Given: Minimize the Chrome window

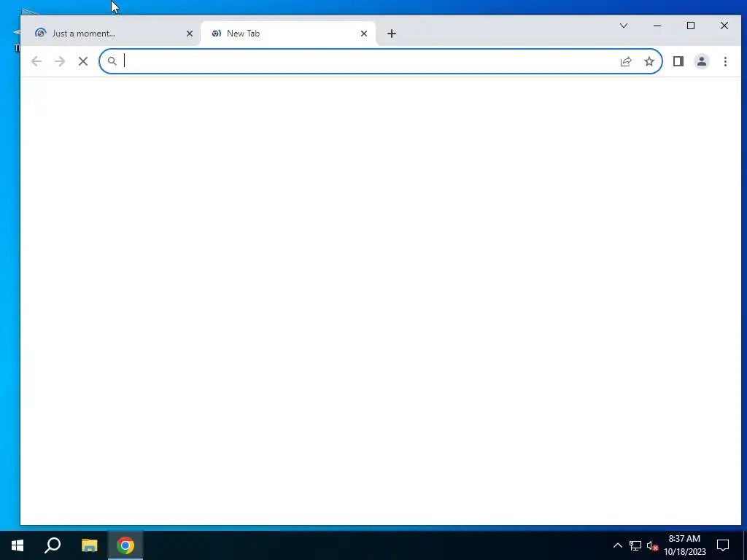Looking at the screenshot, I should pyautogui.click(x=657, y=26).
